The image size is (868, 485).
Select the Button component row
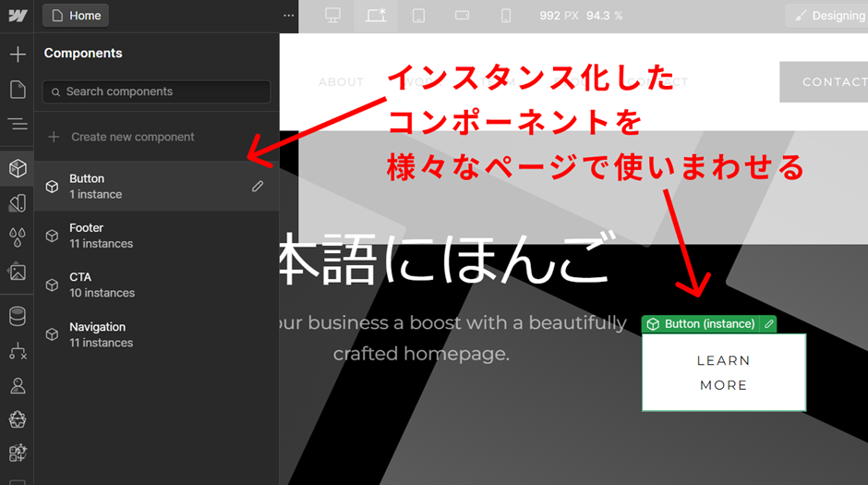[157, 186]
